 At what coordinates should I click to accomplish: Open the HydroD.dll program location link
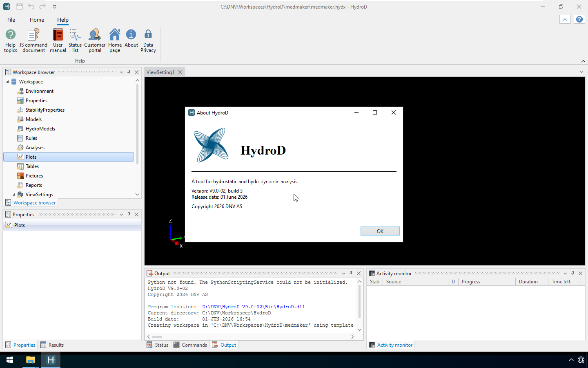click(254, 307)
